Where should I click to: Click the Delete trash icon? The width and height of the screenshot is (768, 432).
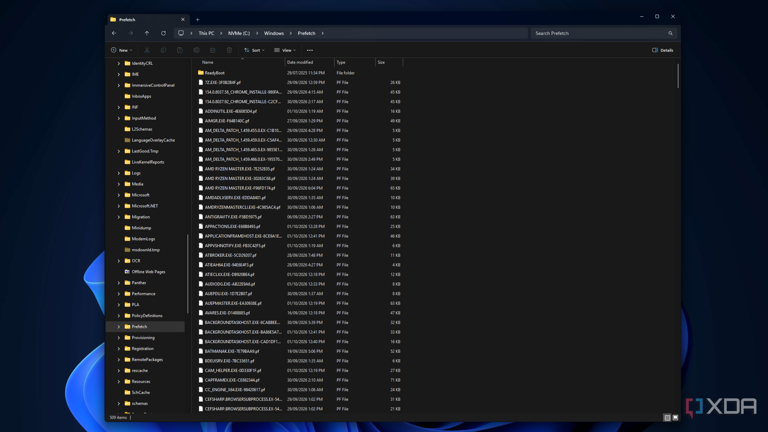pos(229,50)
